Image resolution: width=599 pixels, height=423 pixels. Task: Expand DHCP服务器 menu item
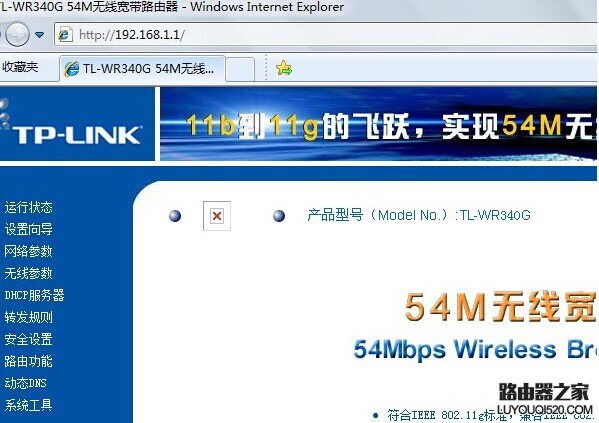[34, 295]
